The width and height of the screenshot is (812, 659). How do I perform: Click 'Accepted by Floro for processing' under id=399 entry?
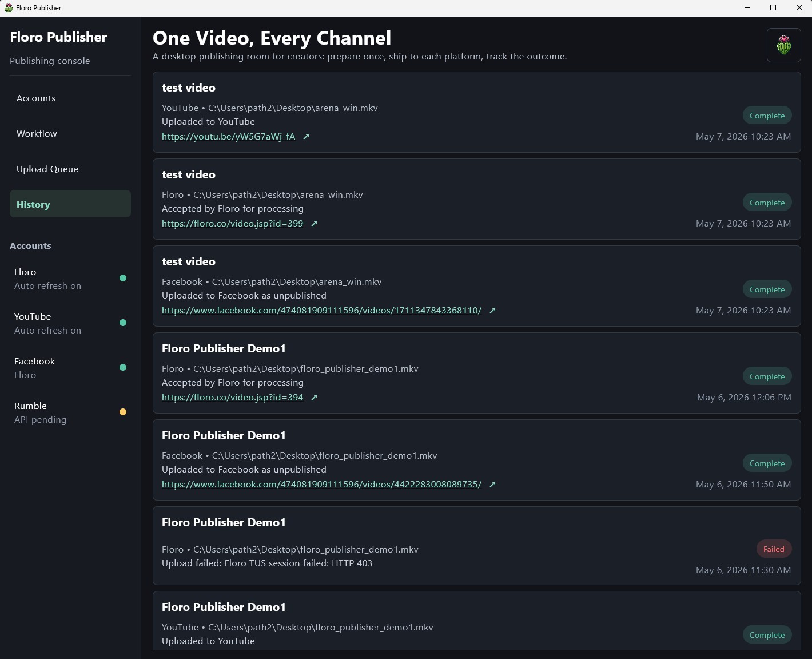[x=233, y=209]
